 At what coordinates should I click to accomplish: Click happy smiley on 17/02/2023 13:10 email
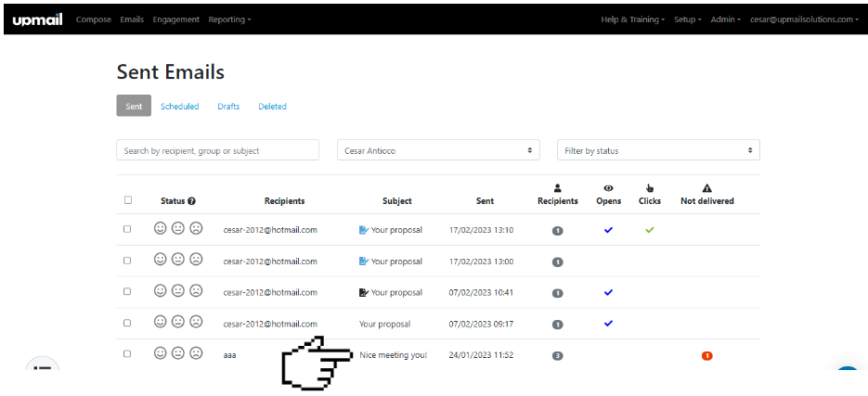pyautogui.click(x=160, y=229)
